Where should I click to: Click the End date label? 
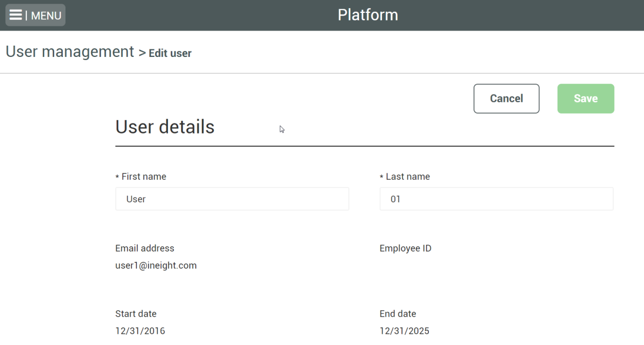(x=398, y=314)
